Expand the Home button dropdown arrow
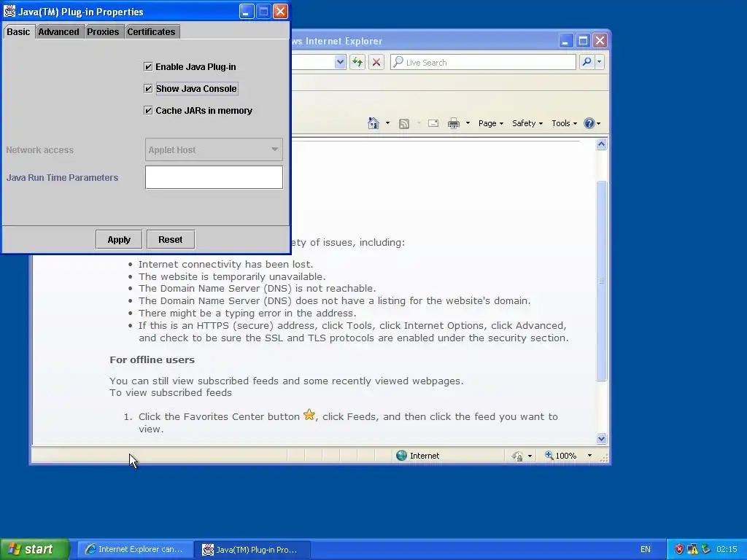This screenshot has width=747, height=560. 387,123
